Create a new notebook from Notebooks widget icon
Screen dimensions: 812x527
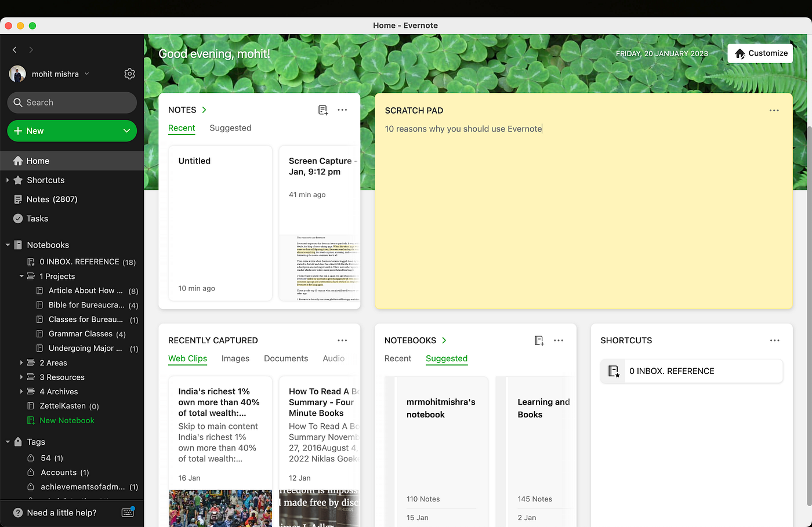pos(539,340)
